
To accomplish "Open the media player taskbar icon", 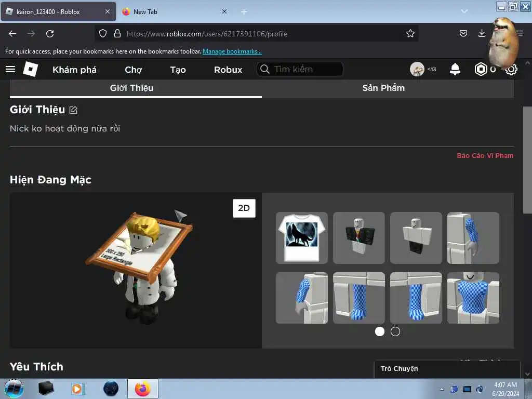I will pyautogui.click(x=77, y=389).
